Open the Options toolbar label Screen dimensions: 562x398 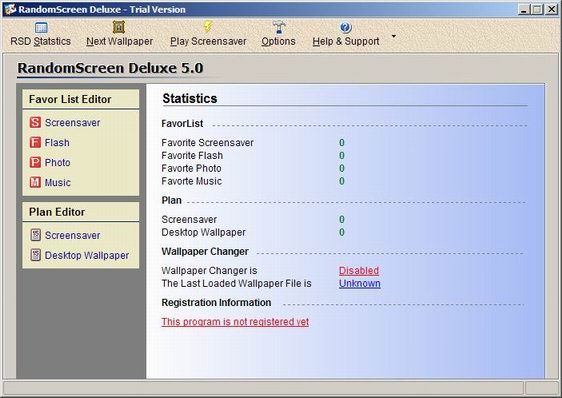[x=278, y=41]
